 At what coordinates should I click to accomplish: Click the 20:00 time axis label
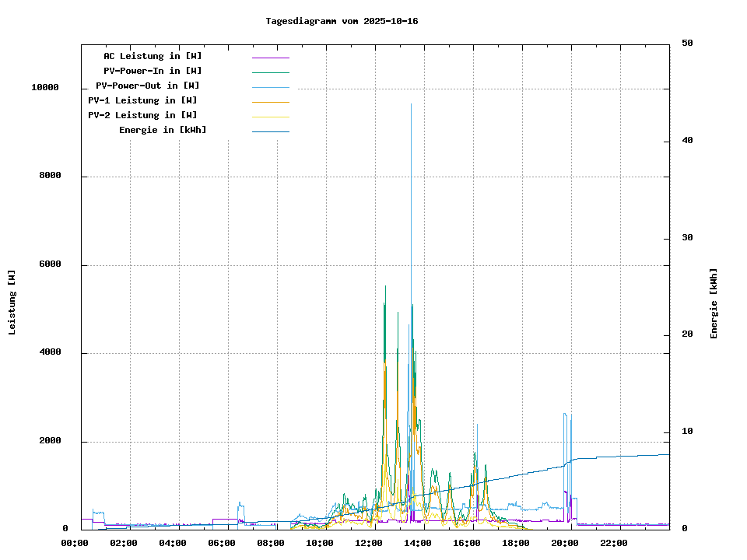pyautogui.click(x=566, y=543)
